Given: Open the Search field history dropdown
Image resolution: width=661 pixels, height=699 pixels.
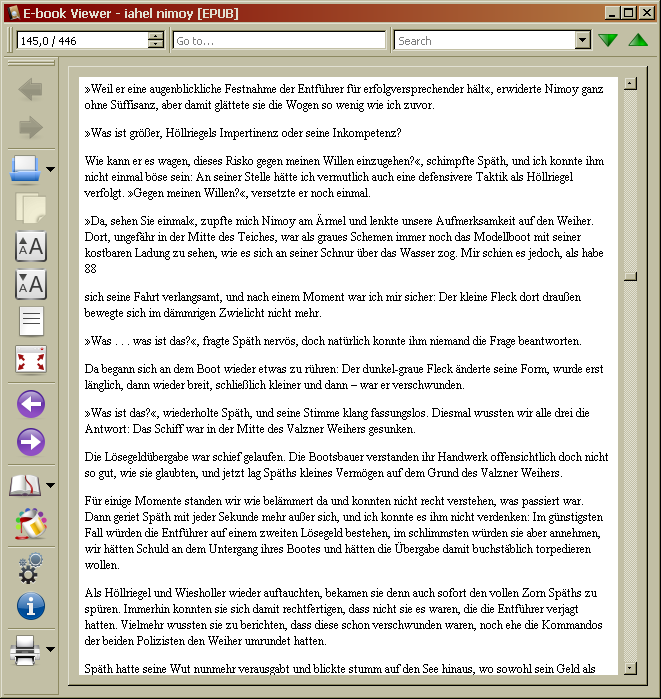Looking at the screenshot, I should click(583, 41).
